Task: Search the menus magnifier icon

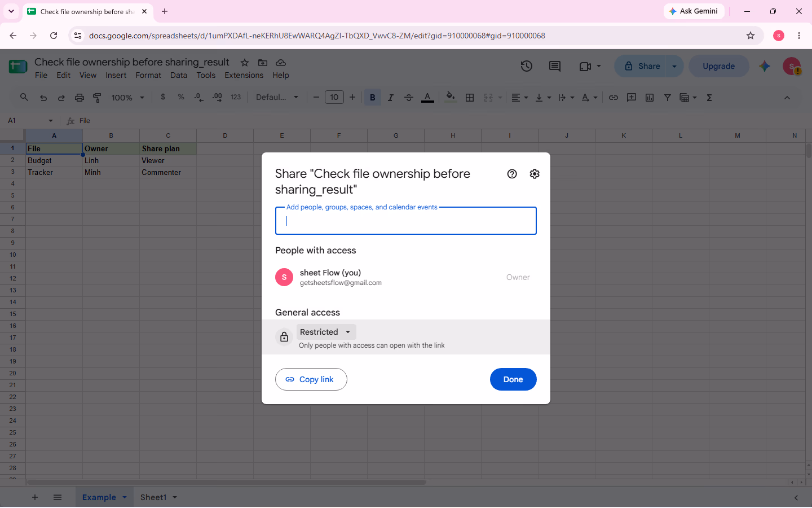Action: 24,98
